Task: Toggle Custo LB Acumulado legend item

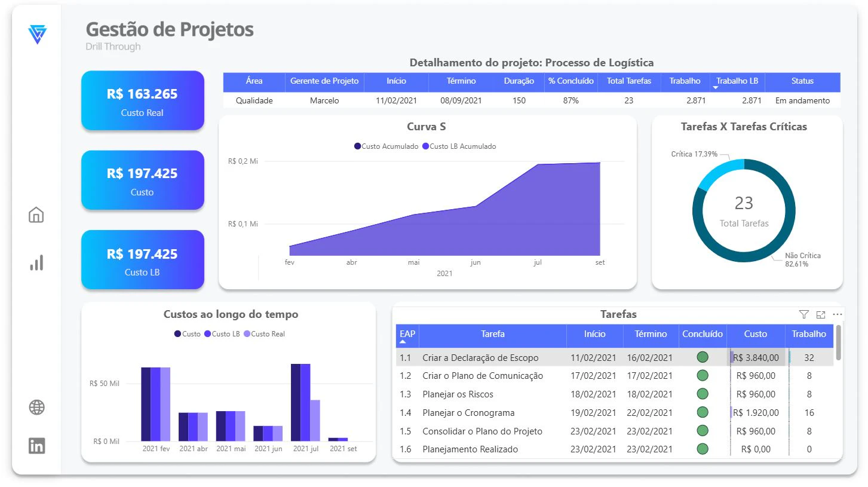Action: pos(459,146)
